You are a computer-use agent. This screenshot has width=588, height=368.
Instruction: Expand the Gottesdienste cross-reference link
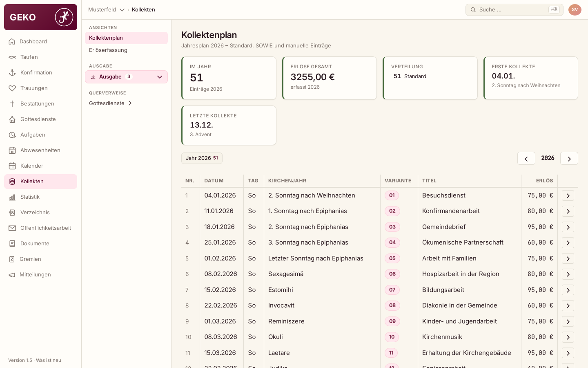pyautogui.click(x=111, y=103)
